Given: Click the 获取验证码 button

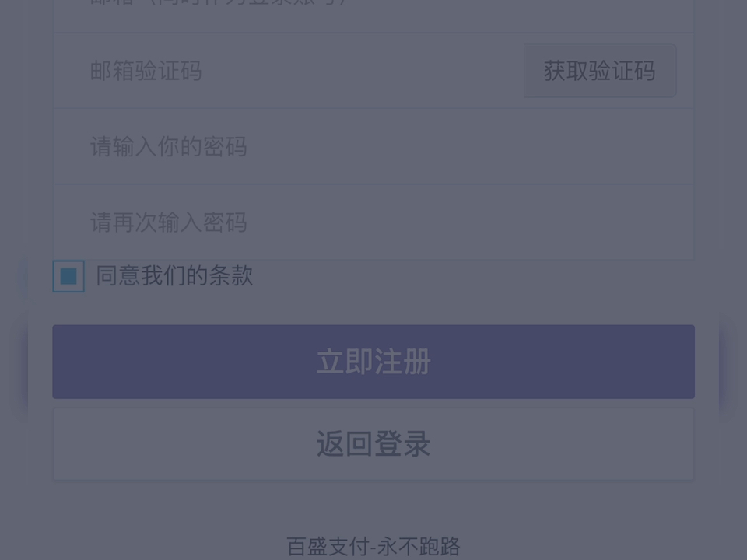Looking at the screenshot, I should (600, 71).
